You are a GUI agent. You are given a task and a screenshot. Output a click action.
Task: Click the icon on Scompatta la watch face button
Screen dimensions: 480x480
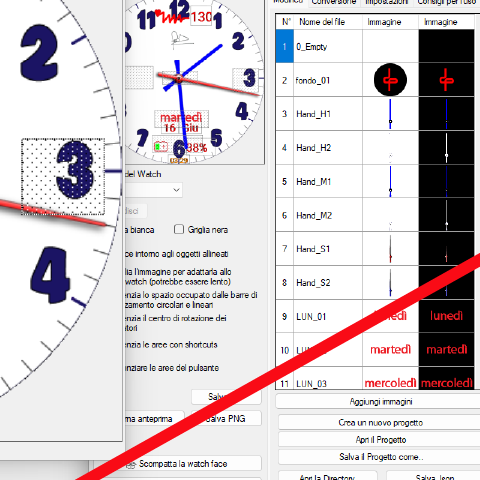pos(131,464)
